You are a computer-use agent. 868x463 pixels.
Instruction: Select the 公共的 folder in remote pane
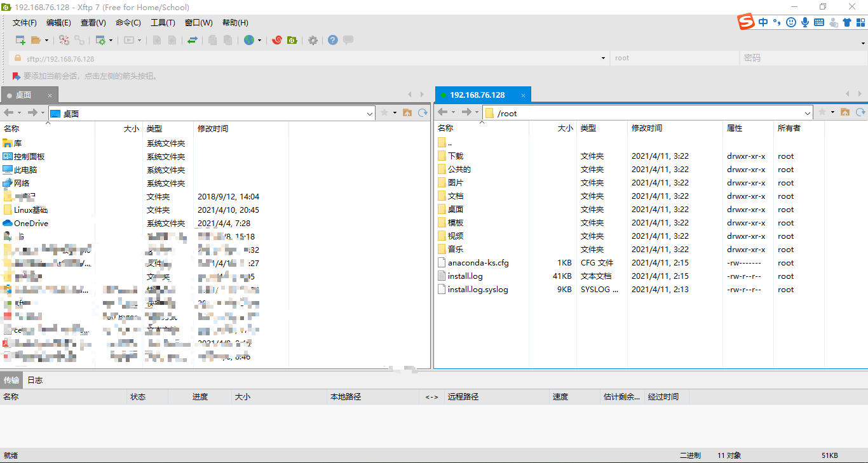(459, 170)
